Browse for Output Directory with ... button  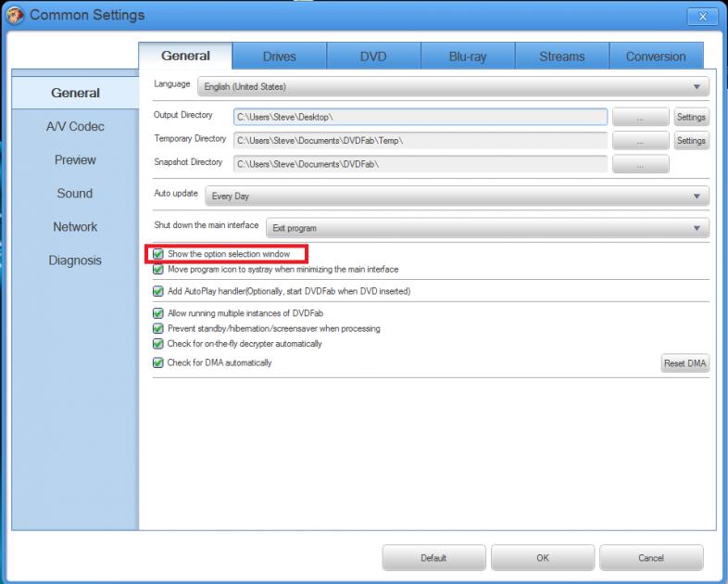[x=639, y=117]
